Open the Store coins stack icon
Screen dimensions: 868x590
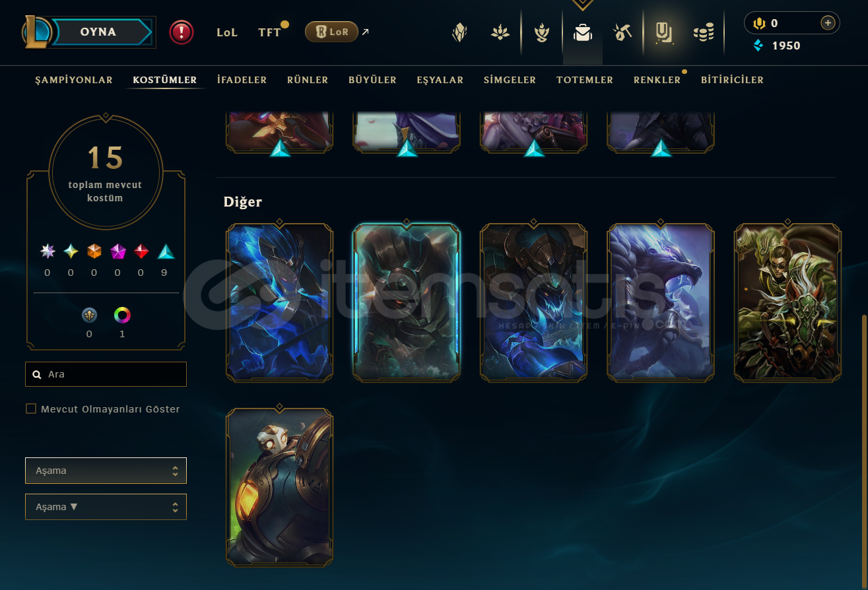704,32
